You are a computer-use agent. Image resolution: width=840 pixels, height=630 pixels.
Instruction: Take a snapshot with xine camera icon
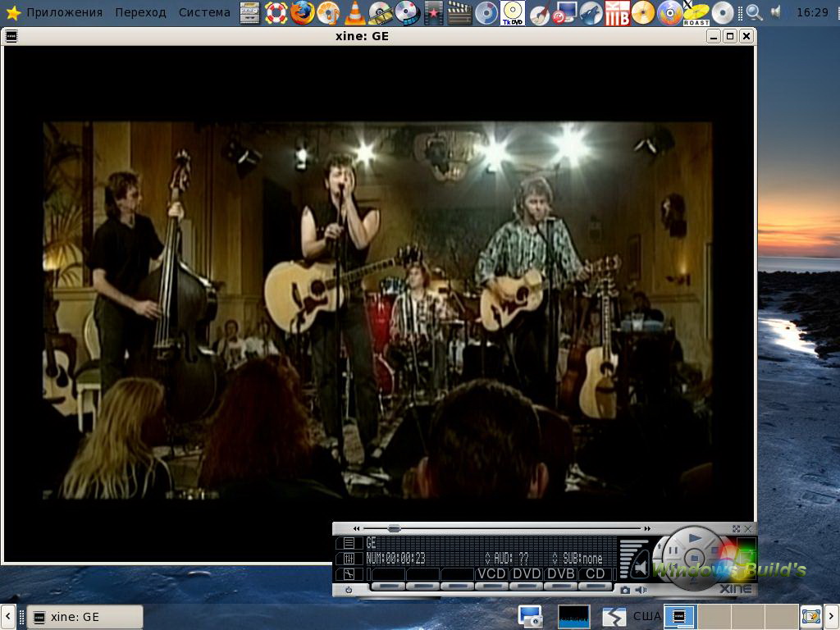[624, 590]
